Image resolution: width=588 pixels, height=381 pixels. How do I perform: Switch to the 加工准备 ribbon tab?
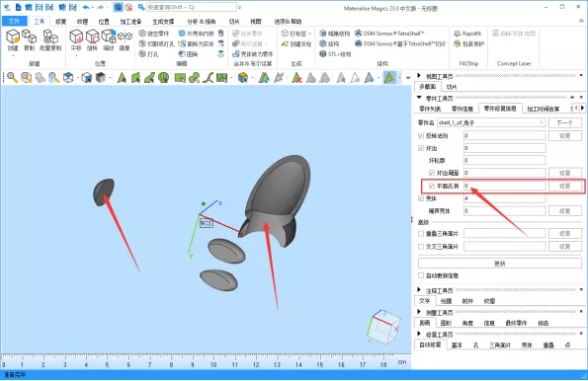[130, 22]
